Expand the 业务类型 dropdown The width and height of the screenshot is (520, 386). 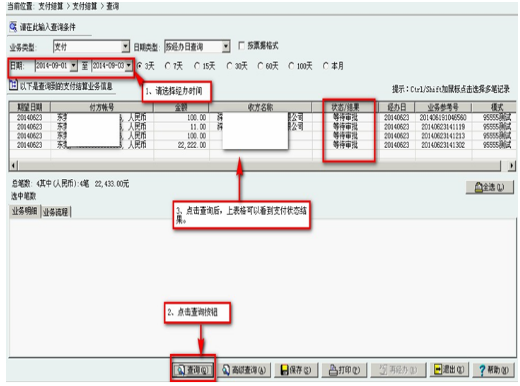click(125, 47)
